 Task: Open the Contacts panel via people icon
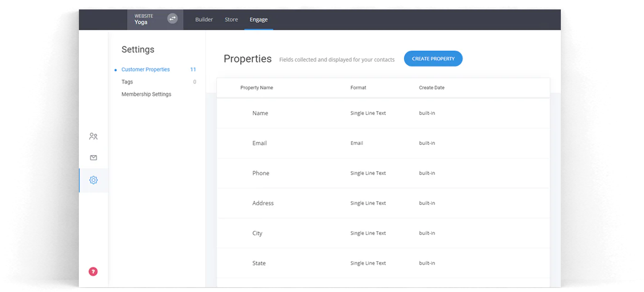pyautogui.click(x=93, y=136)
